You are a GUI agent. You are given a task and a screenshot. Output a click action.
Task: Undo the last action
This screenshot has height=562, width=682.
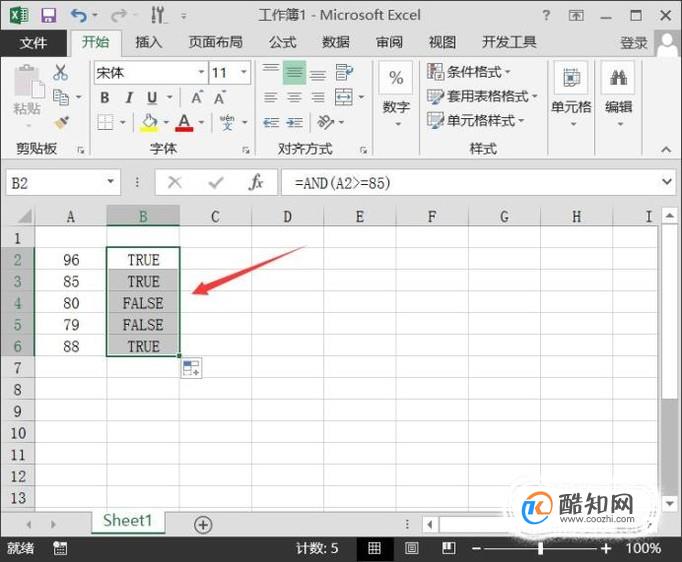tap(79, 16)
